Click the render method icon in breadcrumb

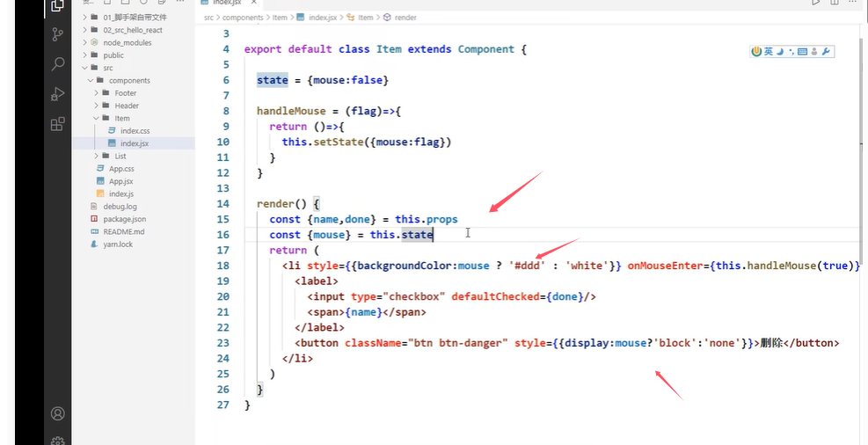387,18
